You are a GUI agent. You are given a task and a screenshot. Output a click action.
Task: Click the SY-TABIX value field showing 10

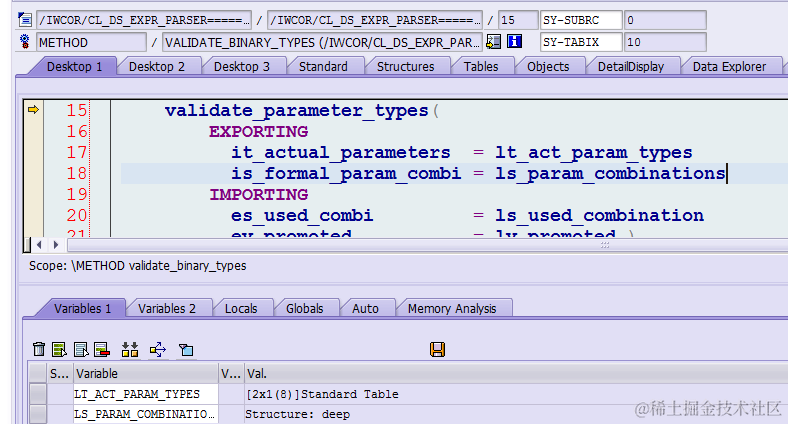(x=665, y=42)
